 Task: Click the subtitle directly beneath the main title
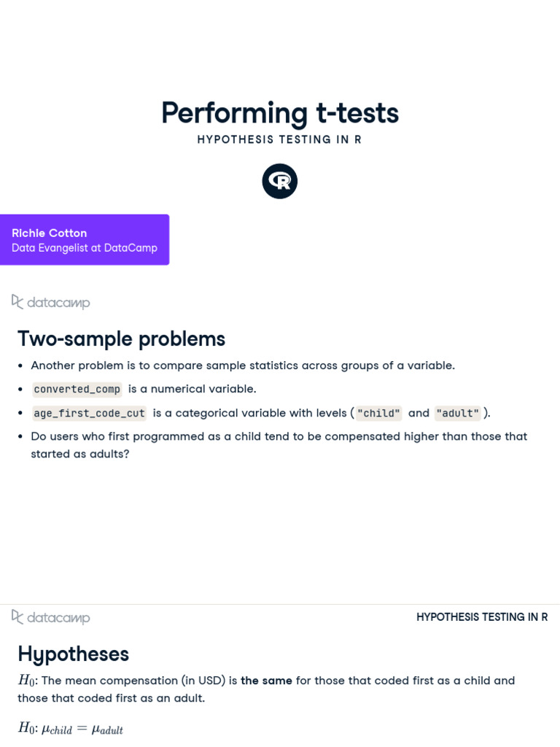(280, 139)
